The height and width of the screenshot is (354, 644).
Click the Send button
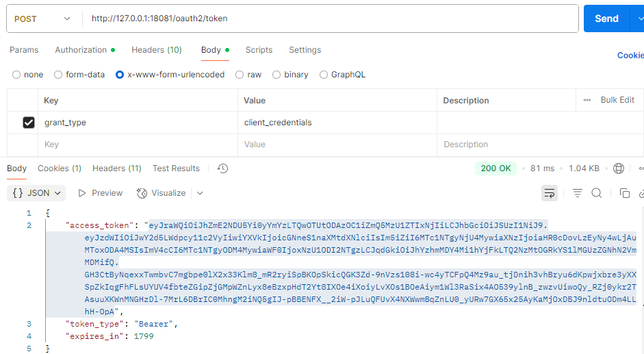click(606, 18)
